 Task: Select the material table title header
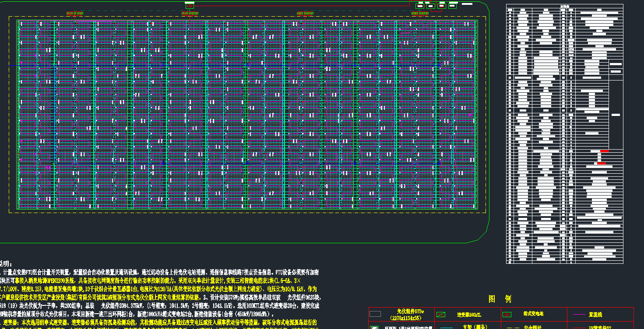click(x=564, y=6)
